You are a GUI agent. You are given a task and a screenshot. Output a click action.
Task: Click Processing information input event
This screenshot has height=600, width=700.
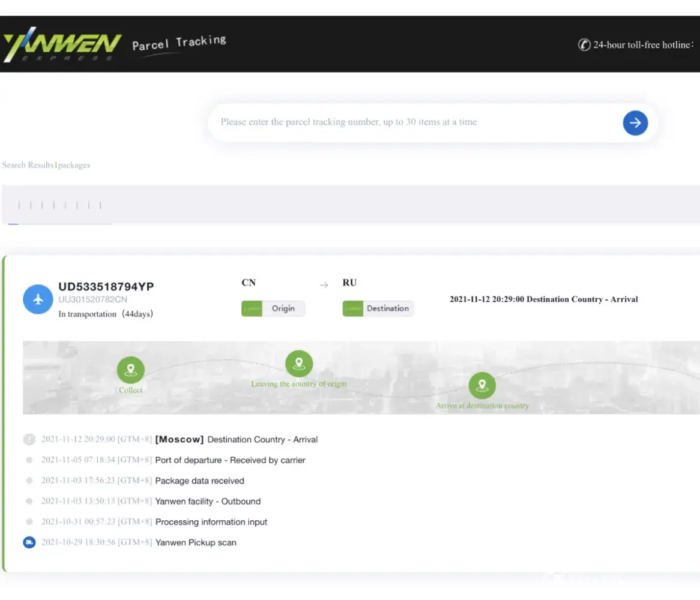point(211,522)
